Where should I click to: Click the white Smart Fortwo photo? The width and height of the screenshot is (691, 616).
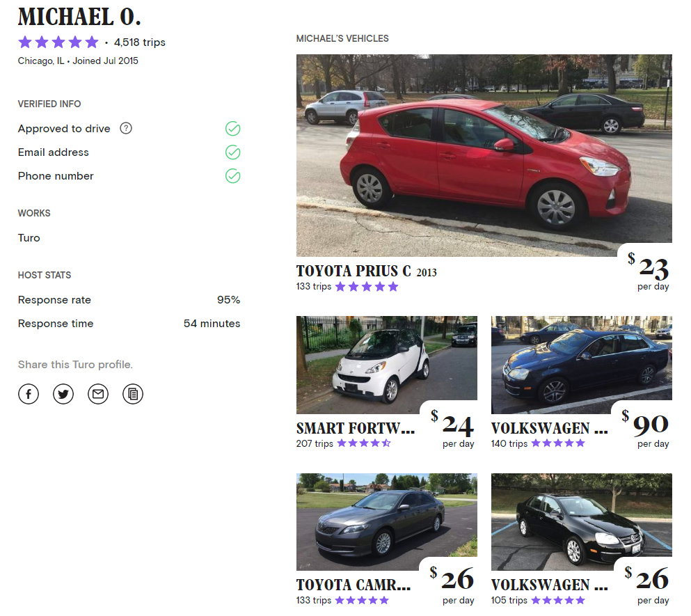tap(387, 365)
